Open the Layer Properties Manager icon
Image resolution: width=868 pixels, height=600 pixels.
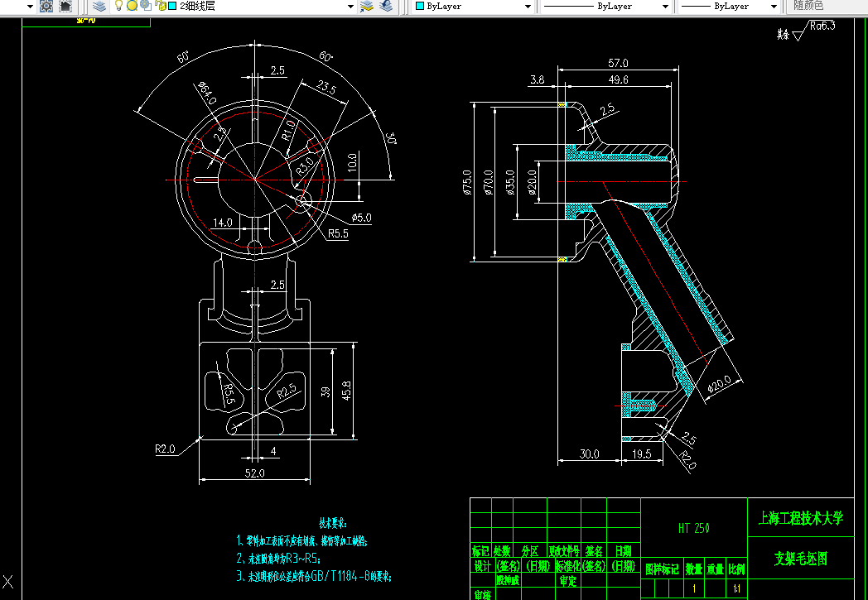click(x=99, y=6)
